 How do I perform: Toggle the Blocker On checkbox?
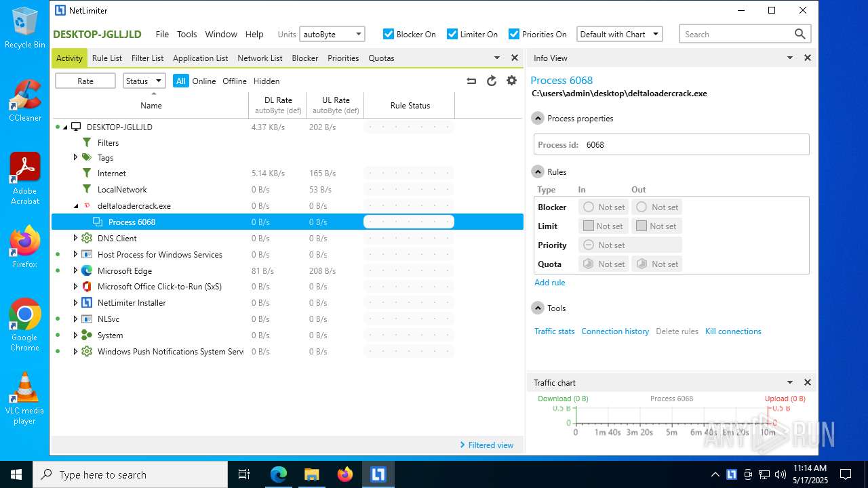click(389, 34)
